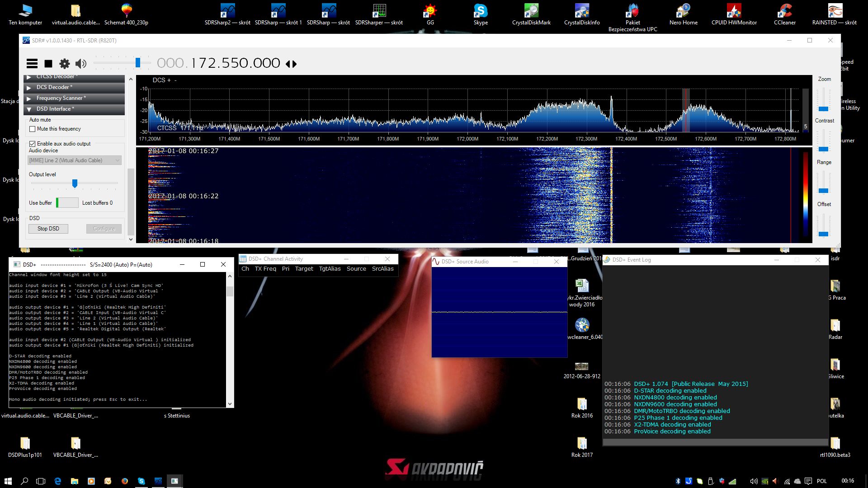Click DSD+ Source Audio waveform display
This screenshot has height=488, width=868.
click(499, 312)
